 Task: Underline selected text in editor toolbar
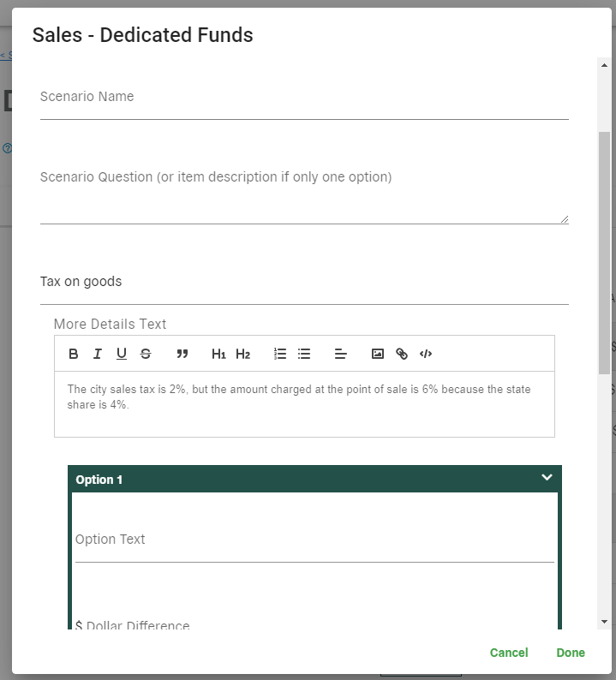coord(122,354)
